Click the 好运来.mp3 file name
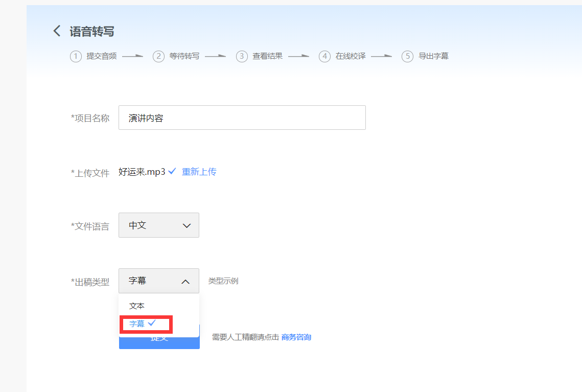 (142, 172)
